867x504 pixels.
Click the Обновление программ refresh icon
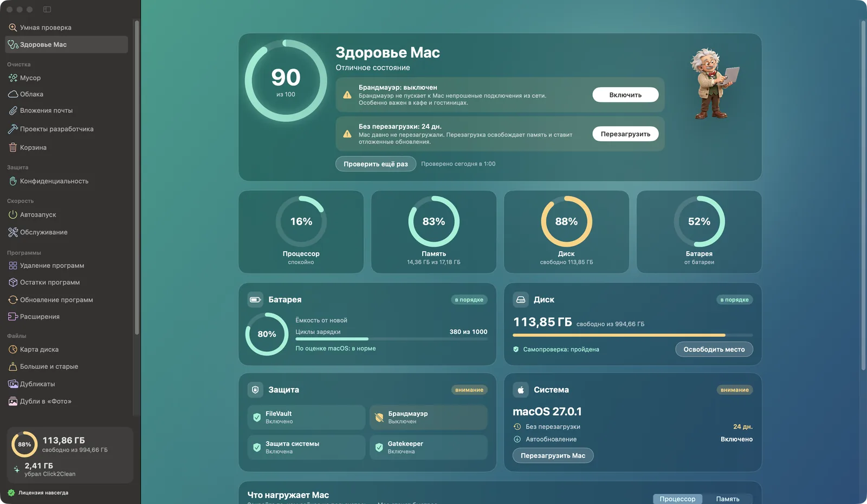click(13, 299)
